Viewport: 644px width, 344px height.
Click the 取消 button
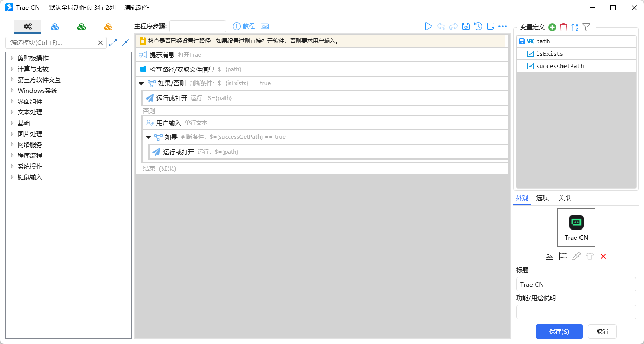click(x=602, y=332)
